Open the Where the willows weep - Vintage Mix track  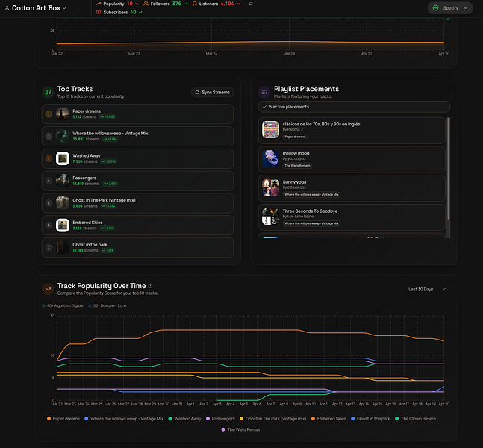click(137, 136)
